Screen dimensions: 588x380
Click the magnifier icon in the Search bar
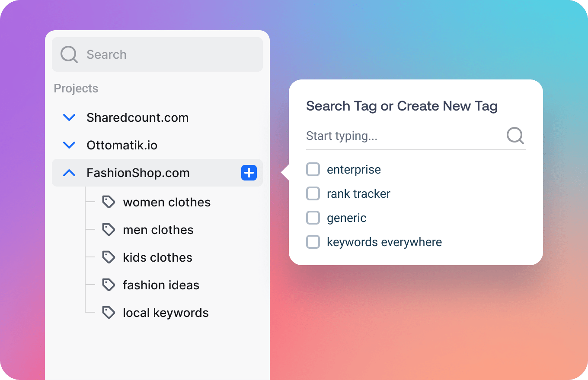(69, 54)
